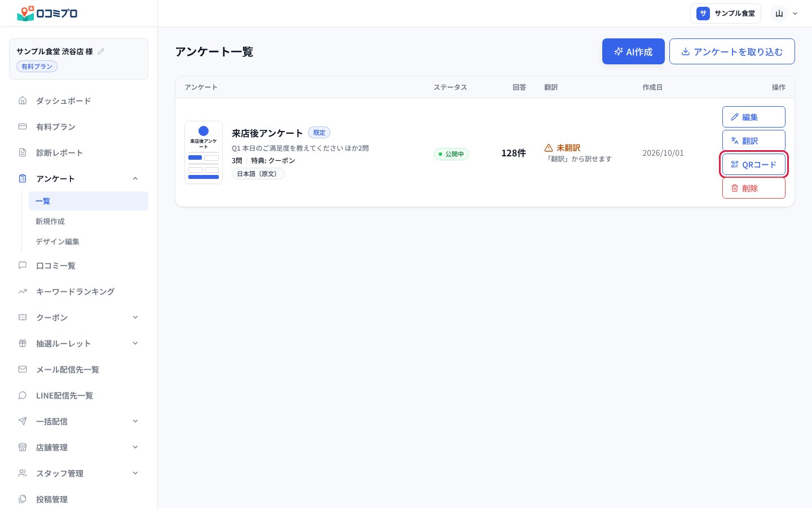The width and height of the screenshot is (812, 508).
Task: Click the クーポン ticket icon
Action: tap(23, 317)
